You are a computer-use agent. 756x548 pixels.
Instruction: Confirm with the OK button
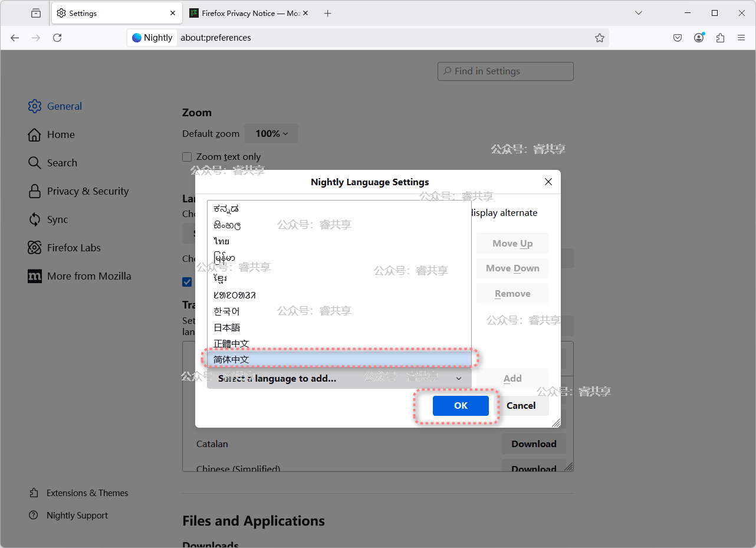click(461, 406)
